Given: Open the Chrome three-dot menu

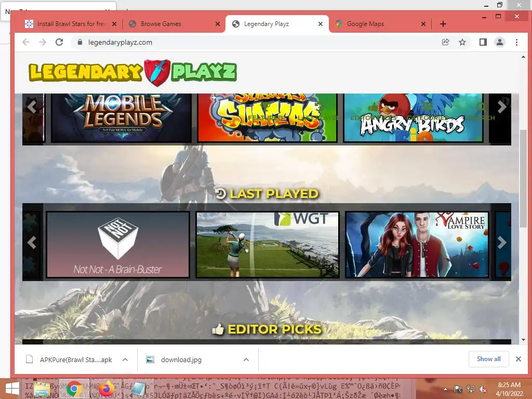Looking at the screenshot, I should point(516,42).
